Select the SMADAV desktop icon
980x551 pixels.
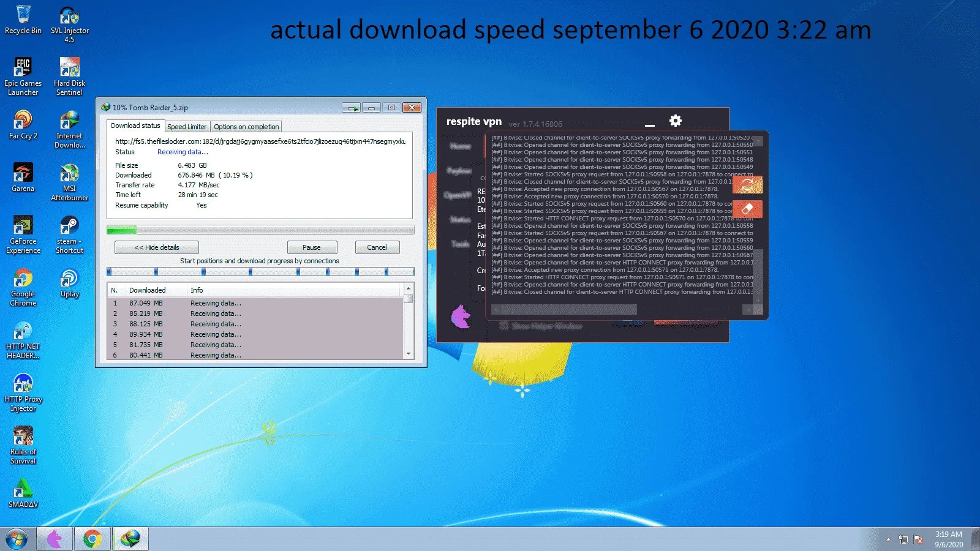[x=23, y=493]
